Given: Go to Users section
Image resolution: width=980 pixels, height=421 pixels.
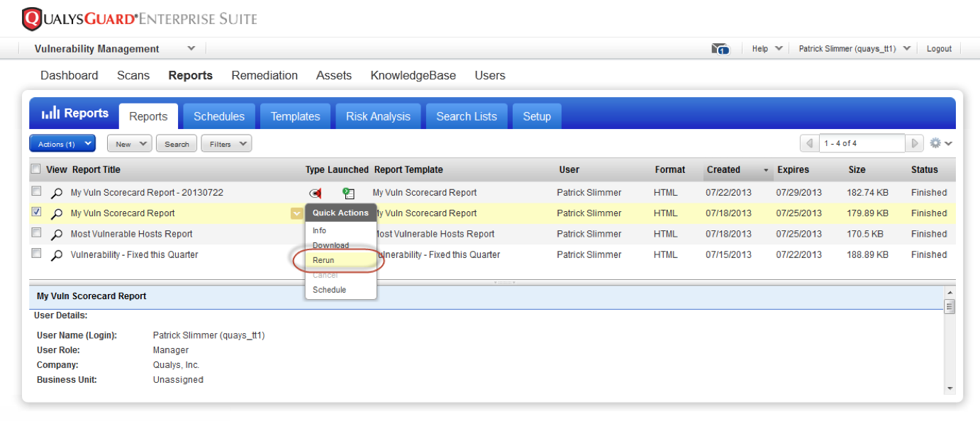Looking at the screenshot, I should coord(490,75).
